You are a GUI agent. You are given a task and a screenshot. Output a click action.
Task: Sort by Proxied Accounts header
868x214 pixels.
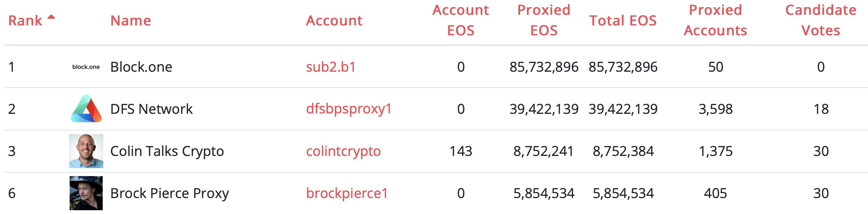(x=715, y=20)
